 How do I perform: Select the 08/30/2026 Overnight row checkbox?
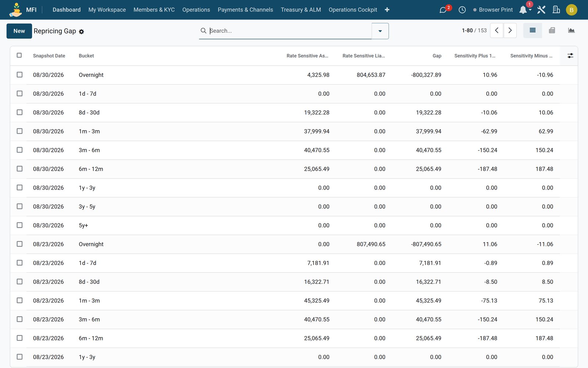pos(19,75)
